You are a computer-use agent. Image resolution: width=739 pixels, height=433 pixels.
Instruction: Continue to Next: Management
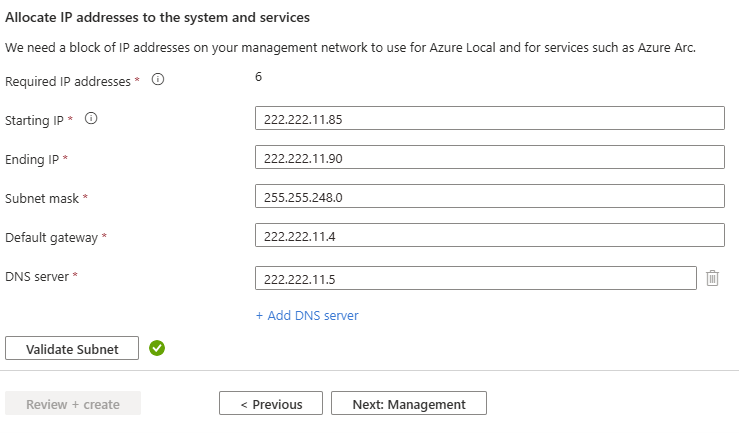tap(409, 403)
